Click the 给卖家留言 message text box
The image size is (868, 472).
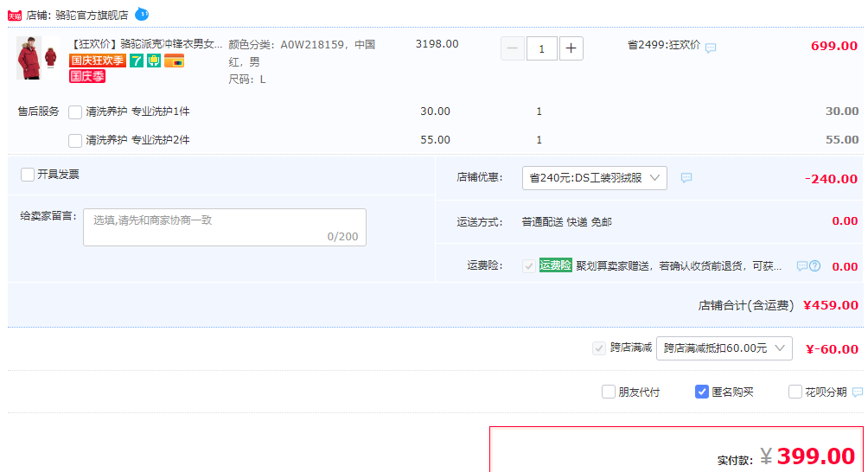(225, 227)
